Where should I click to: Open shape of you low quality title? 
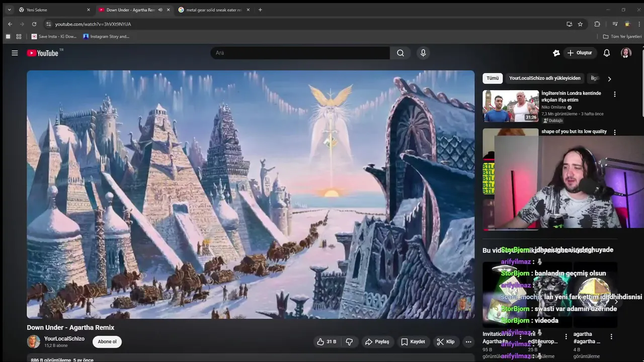(x=574, y=132)
